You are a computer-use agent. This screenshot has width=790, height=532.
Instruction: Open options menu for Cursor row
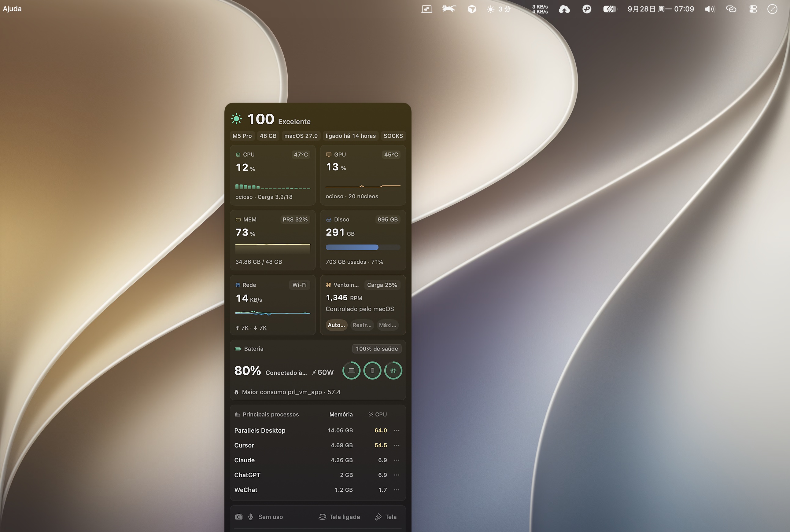pos(397,445)
